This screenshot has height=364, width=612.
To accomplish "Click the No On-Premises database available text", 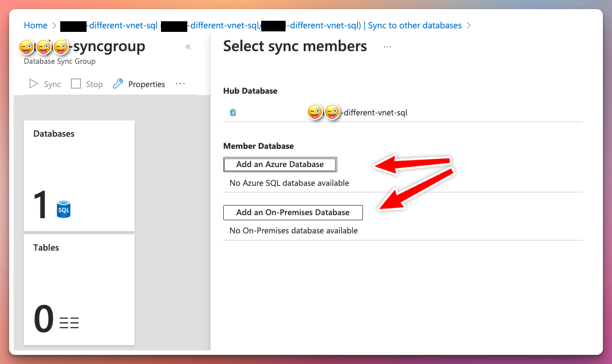I will [294, 230].
